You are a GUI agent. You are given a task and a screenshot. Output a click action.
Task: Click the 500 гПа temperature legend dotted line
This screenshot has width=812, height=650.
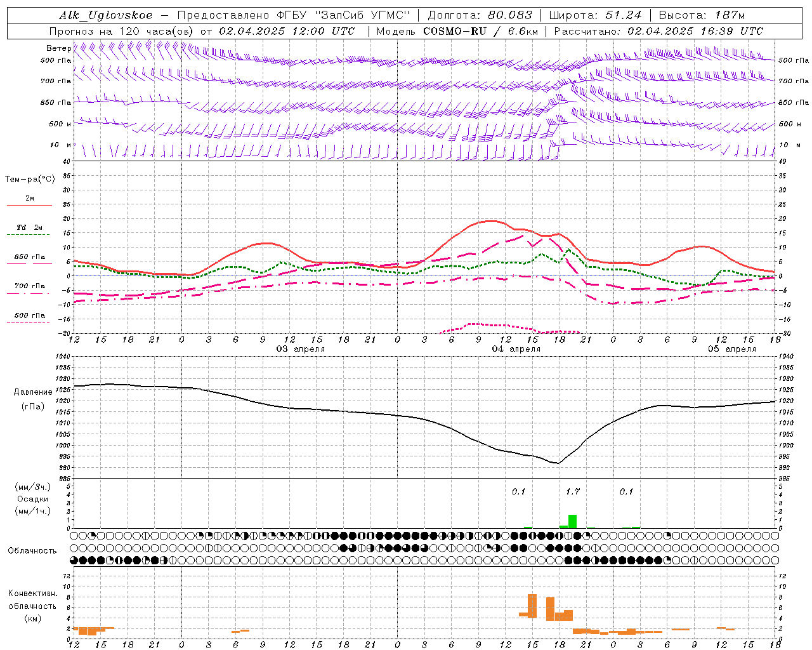coord(28,322)
